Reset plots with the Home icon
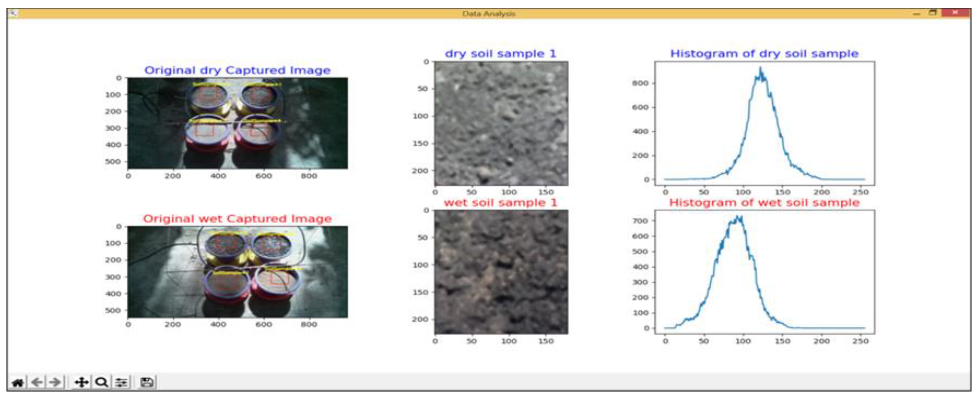Screen dimensions: 980x400 tap(18, 382)
